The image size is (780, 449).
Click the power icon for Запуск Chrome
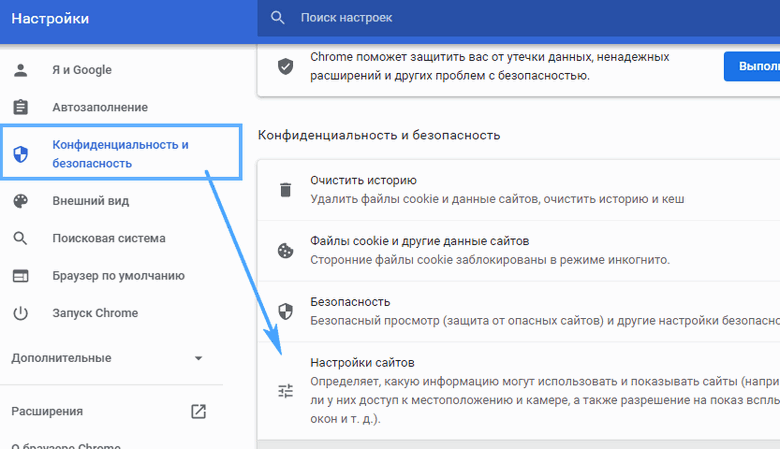[20, 313]
